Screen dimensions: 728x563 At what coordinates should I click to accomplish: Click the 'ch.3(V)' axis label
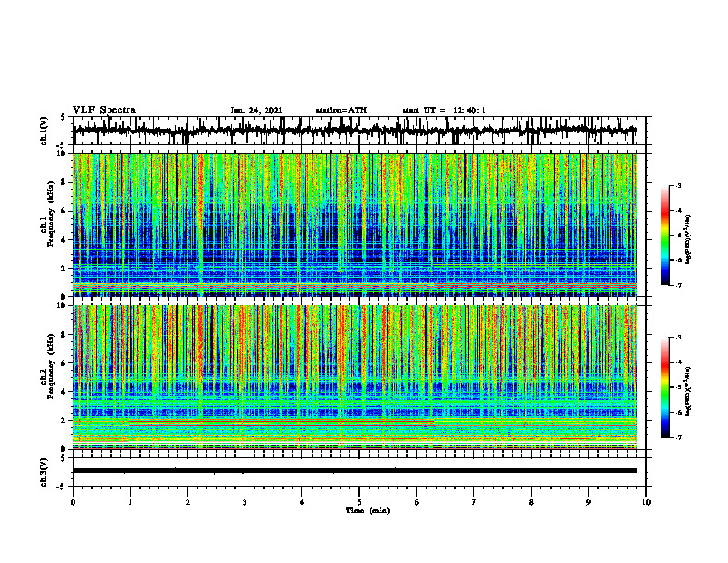pos(43,472)
